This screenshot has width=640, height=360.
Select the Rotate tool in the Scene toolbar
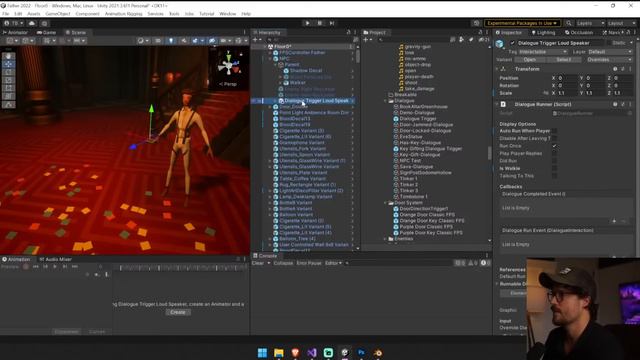tap(8, 72)
